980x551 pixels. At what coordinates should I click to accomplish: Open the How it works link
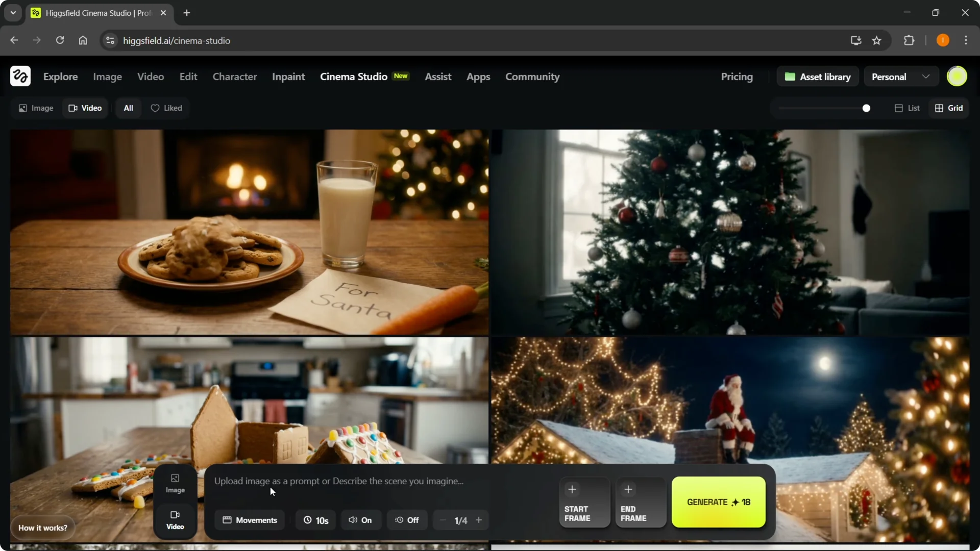43,528
